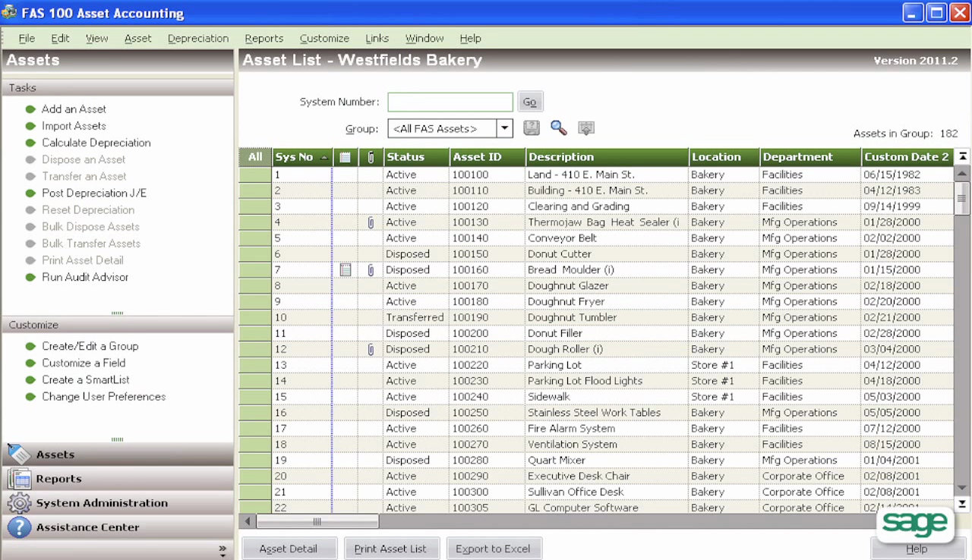
Task: Open the Reports menu
Action: [264, 38]
